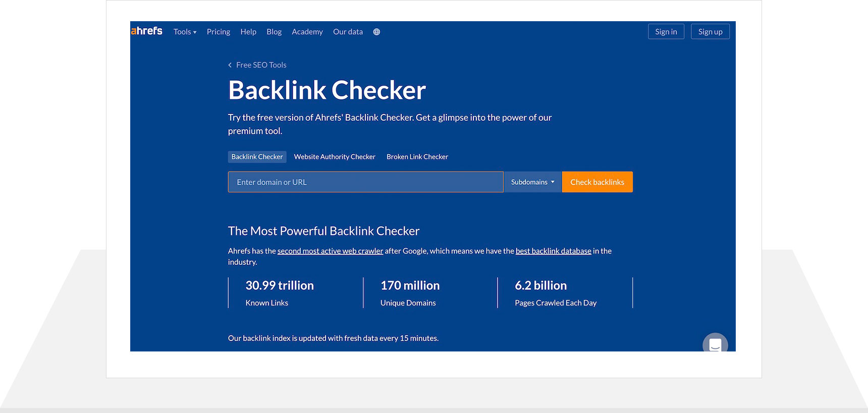The height and width of the screenshot is (413, 868).
Task: Open the language globe icon
Action: click(376, 32)
